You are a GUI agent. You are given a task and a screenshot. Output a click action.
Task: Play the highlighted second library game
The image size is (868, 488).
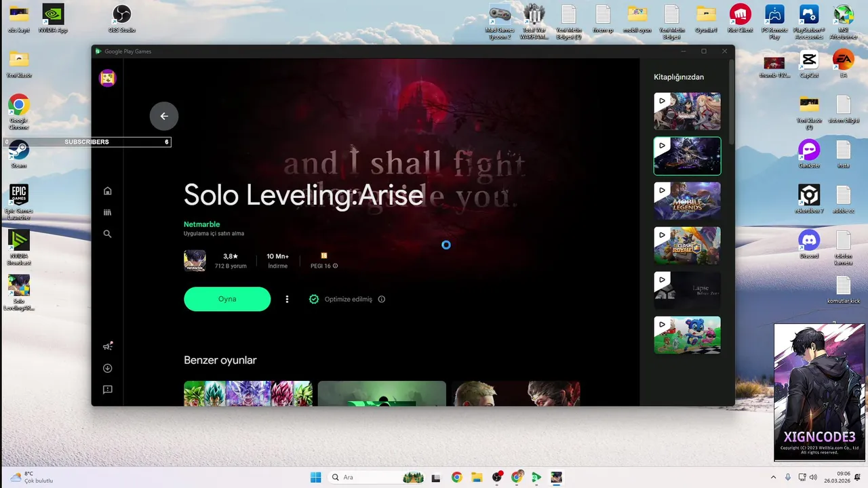point(687,156)
